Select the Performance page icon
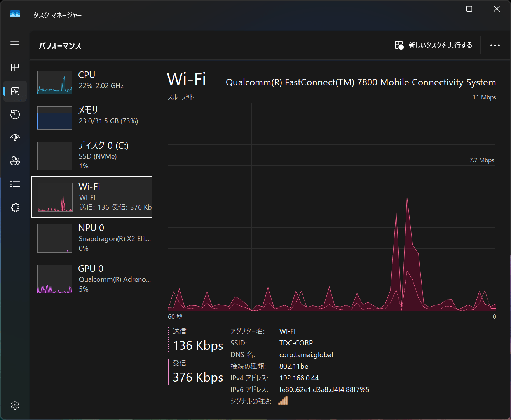 coord(15,91)
